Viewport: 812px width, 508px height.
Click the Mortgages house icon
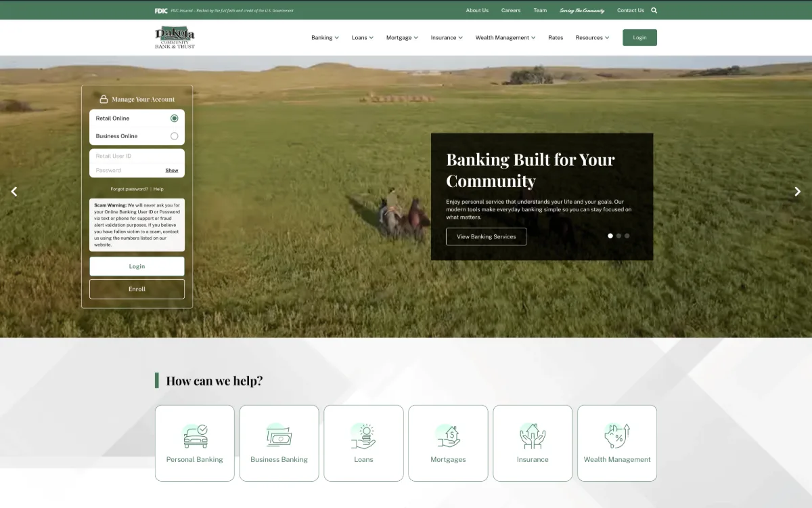click(448, 436)
